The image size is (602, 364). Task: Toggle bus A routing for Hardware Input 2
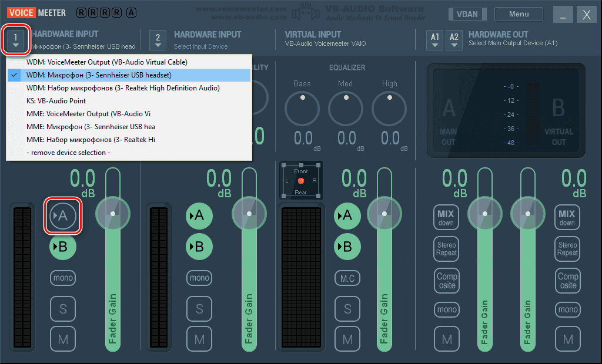199,215
